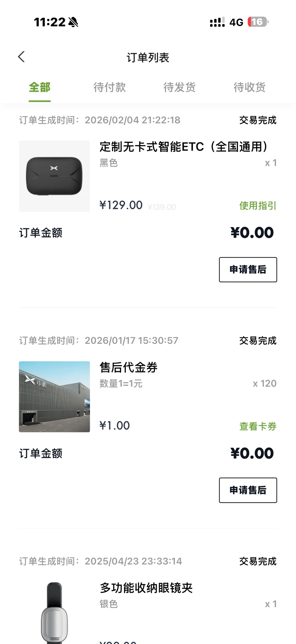This screenshot has height=644, width=296.
Task: Tap the back arrow icon
Action: coord(22,57)
